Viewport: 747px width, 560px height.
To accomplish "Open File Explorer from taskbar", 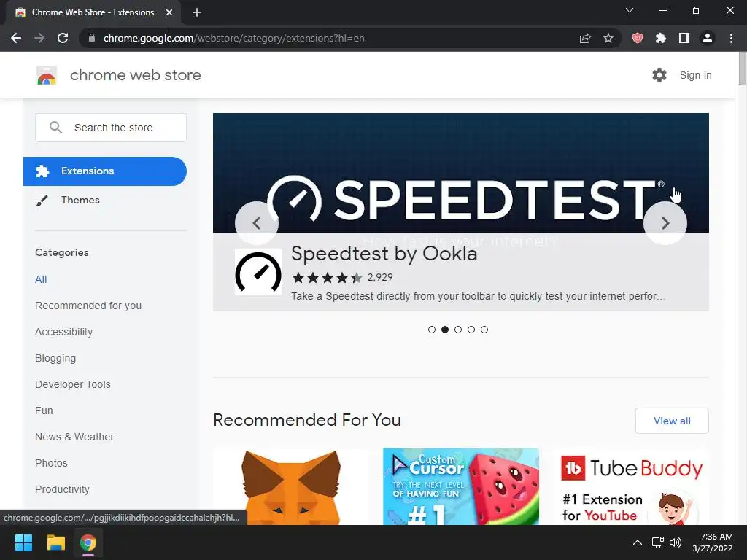I will (x=55, y=542).
